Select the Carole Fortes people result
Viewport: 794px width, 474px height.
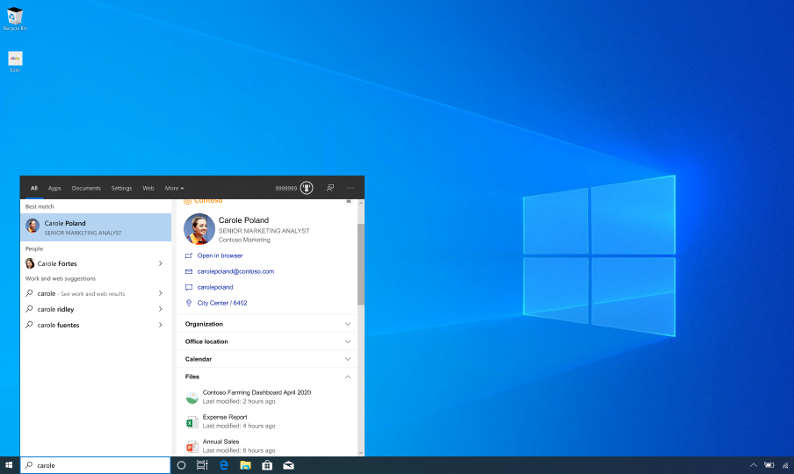point(96,263)
